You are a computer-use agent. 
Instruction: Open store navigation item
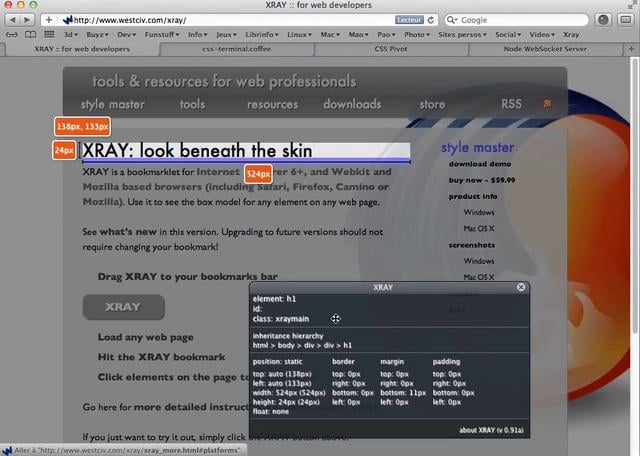click(x=432, y=105)
